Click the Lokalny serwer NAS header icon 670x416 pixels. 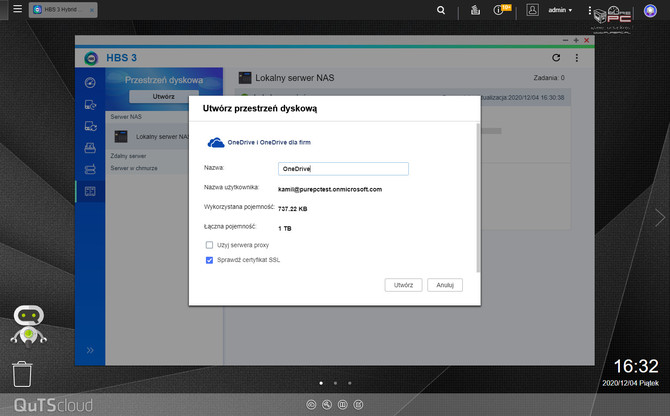click(245, 78)
